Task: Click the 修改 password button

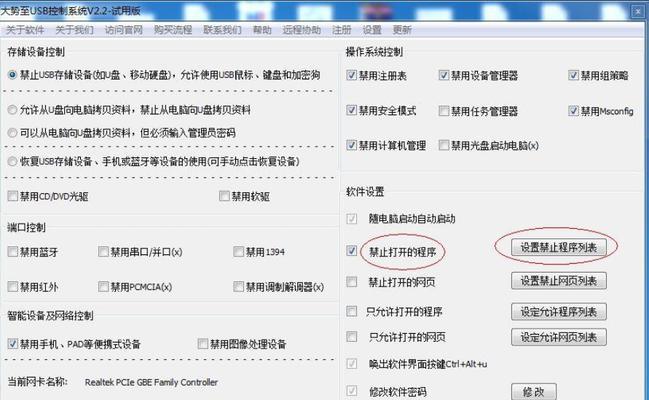Action: pyautogui.click(x=534, y=392)
